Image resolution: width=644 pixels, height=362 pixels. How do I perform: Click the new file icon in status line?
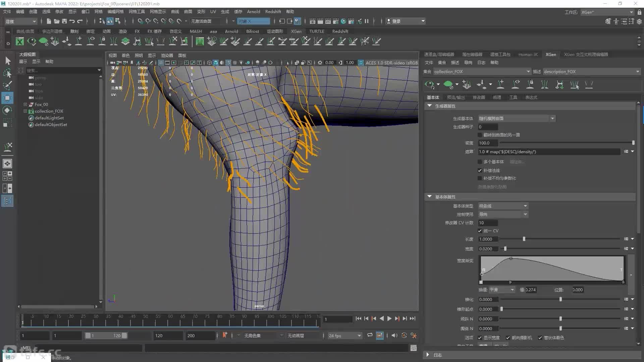click(49, 21)
